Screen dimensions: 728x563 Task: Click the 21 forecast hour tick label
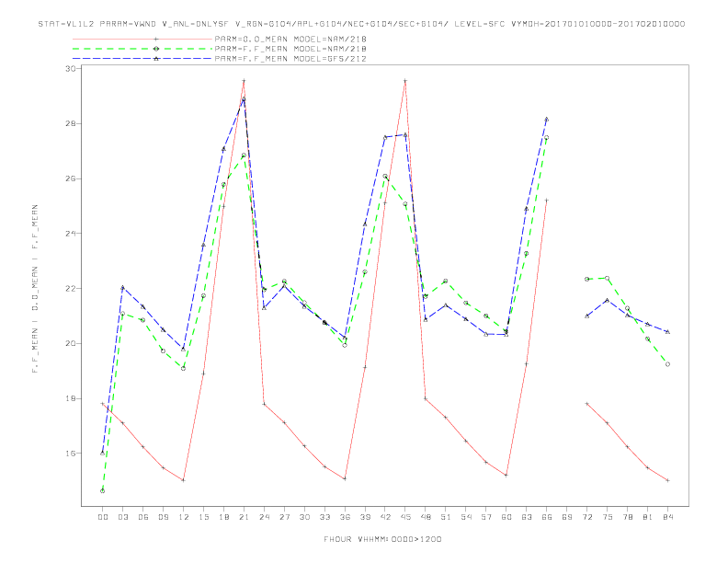244,517
